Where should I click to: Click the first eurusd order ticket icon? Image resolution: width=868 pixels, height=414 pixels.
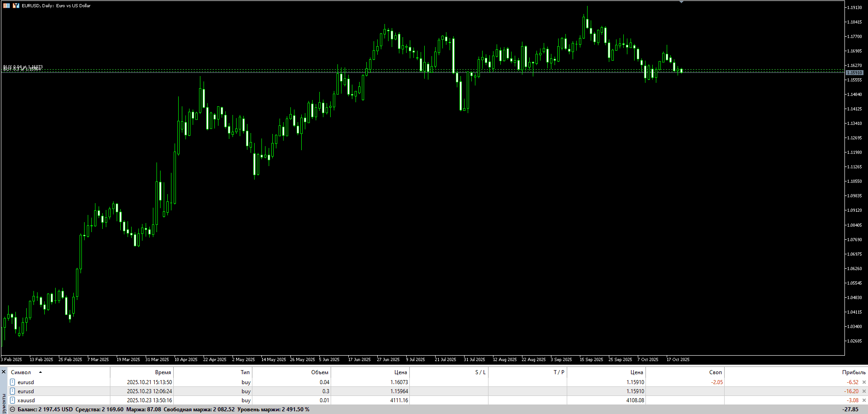tap(13, 382)
